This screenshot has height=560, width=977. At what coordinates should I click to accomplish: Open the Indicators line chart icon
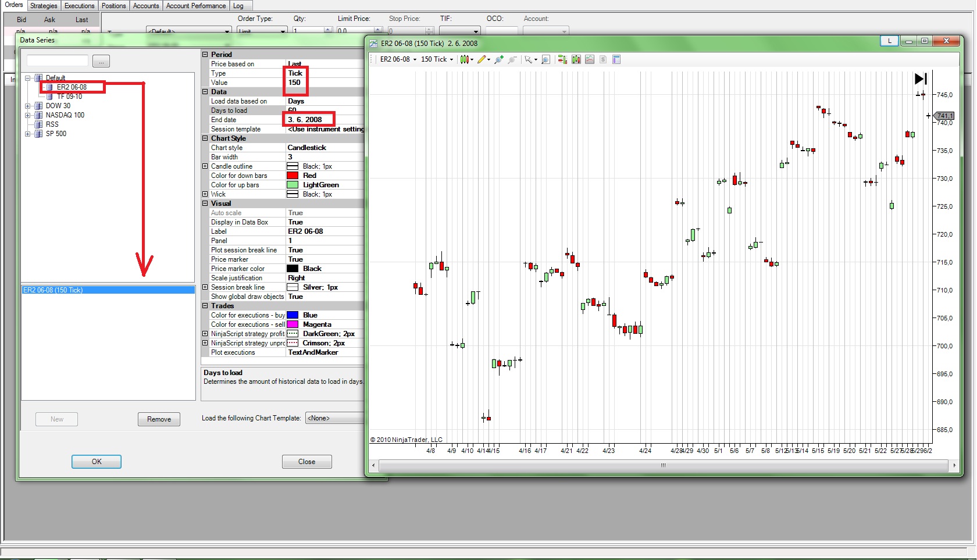590,59
